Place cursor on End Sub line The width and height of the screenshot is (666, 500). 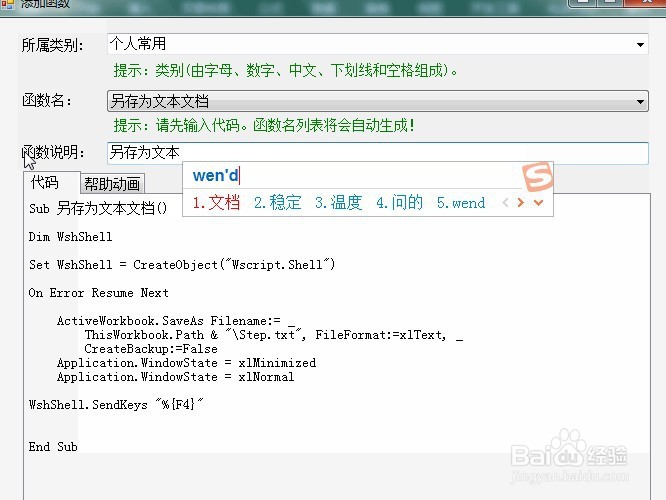(53, 447)
